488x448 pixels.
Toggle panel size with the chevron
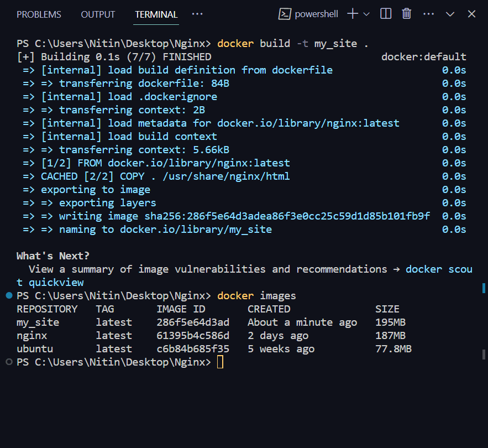(x=450, y=14)
